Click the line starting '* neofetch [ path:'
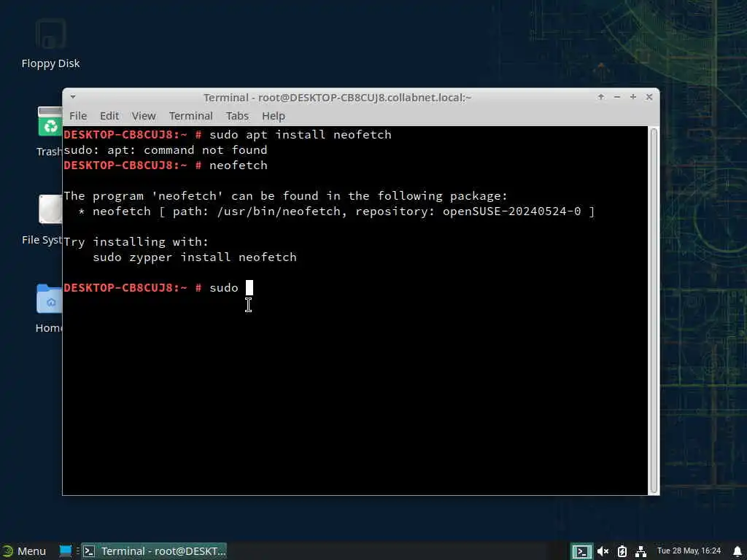This screenshot has width=747, height=560. click(x=336, y=211)
